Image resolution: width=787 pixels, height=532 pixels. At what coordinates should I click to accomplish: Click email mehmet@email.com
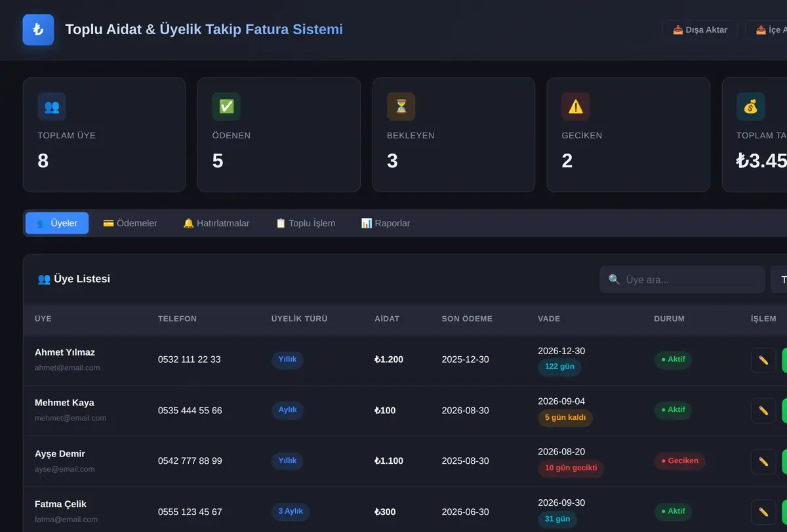70,418
